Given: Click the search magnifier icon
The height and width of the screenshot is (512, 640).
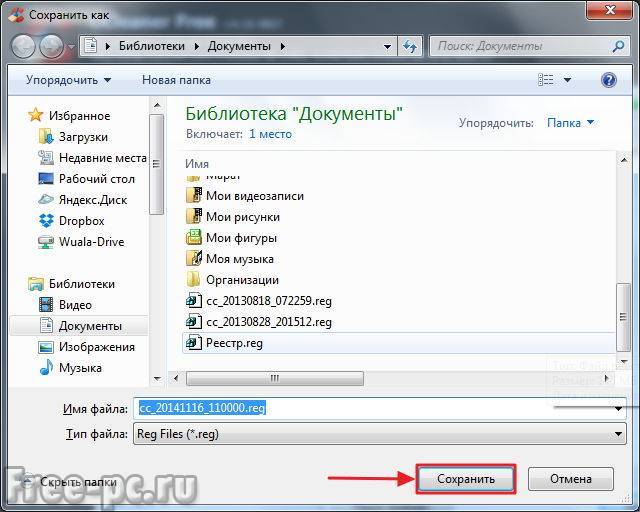Looking at the screenshot, I should click(618, 46).
